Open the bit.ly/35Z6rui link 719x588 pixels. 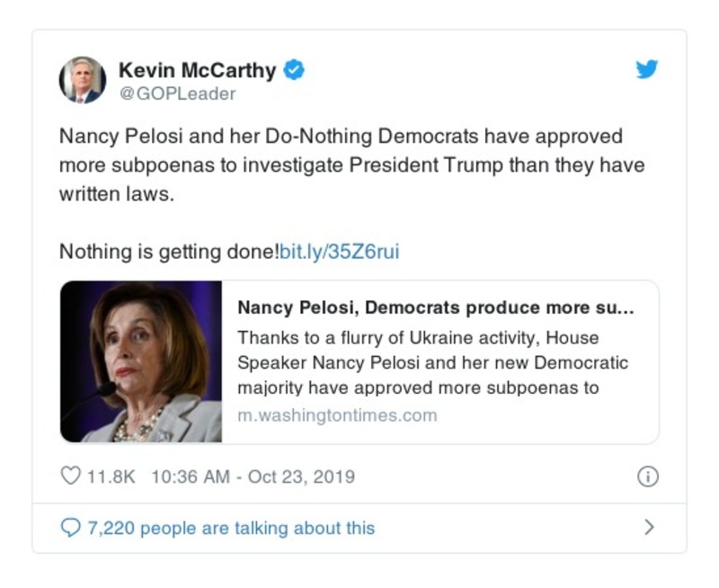coord(339,252)
